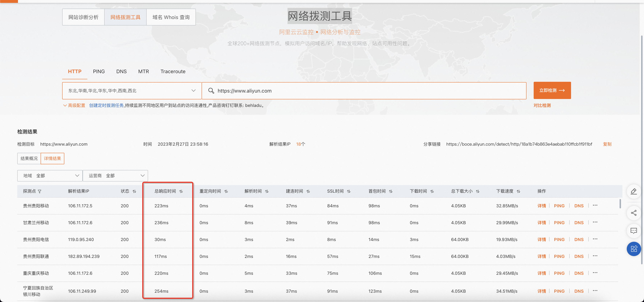Screen dimensions: 644x302
Task: Click the filter icon beside 探测点 header
Action: 40,191
